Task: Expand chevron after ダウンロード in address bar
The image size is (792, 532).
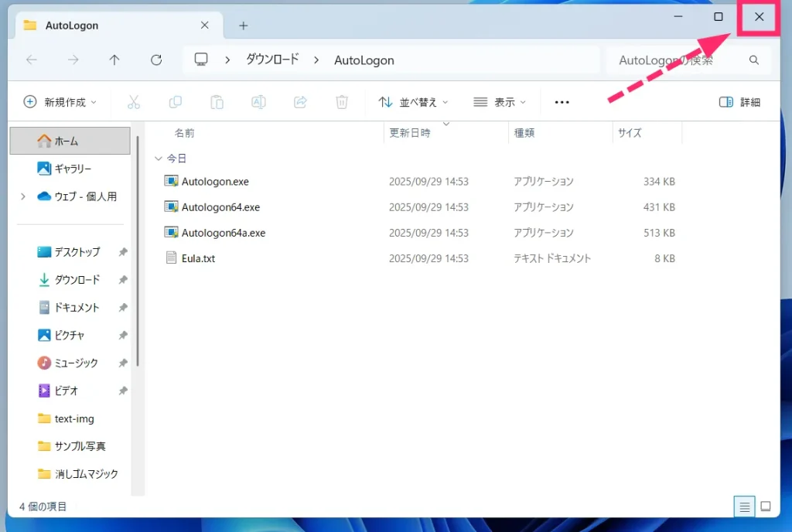Action: click(x=316, y=60)
